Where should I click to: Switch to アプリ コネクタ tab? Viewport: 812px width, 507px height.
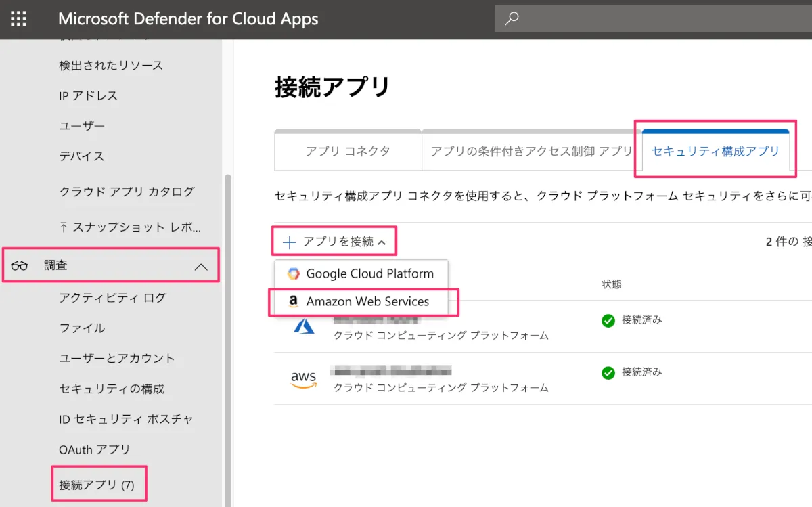click(x=348, y=152)
